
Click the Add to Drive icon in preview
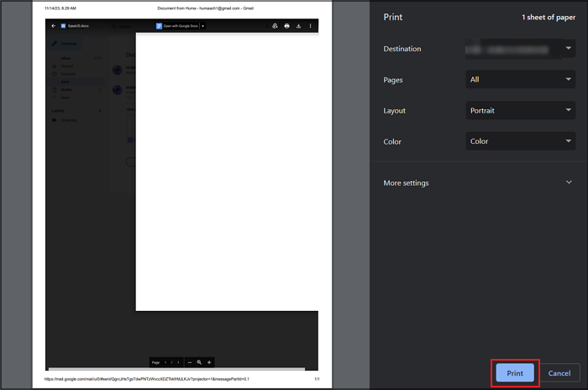[275, 26]
